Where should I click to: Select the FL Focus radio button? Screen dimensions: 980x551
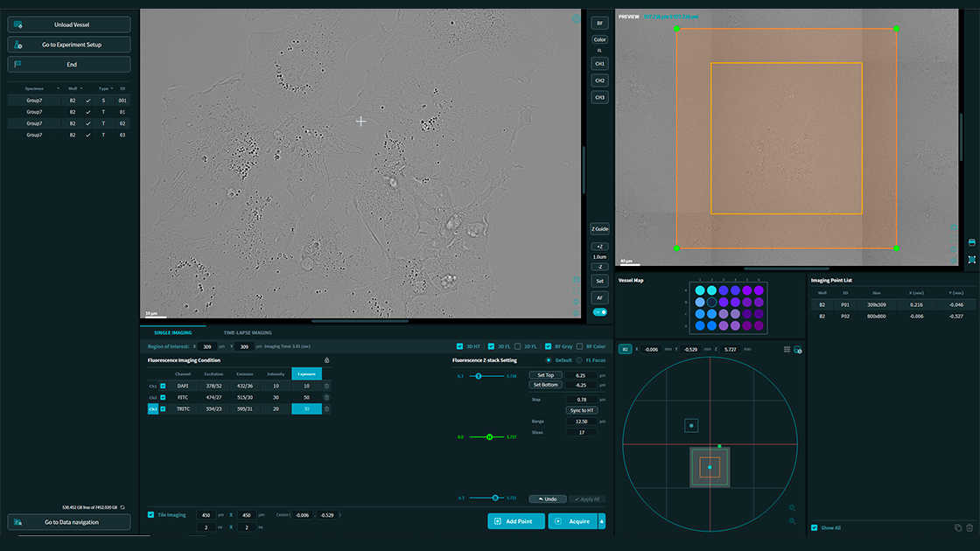579,360
